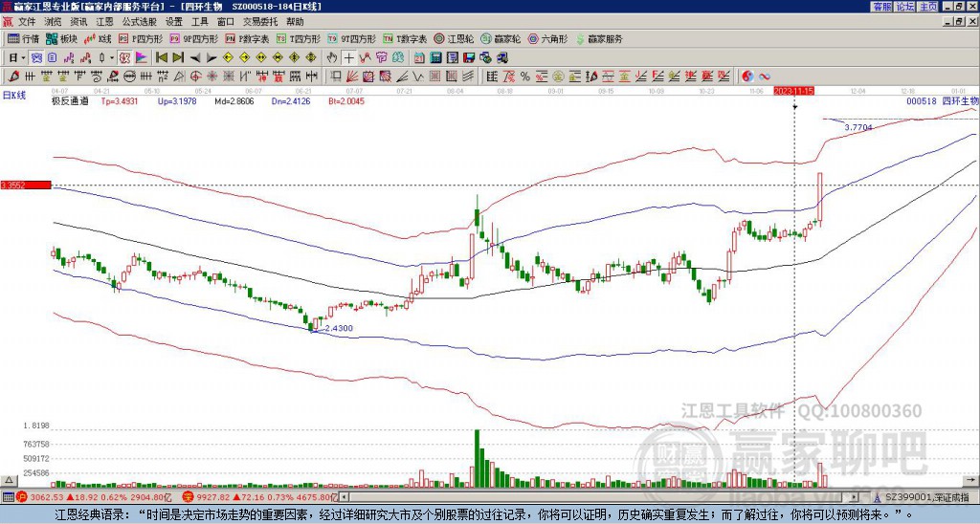Click the infinity loop icon
This screenshot has height=524, width=980.
click(765, 76)
